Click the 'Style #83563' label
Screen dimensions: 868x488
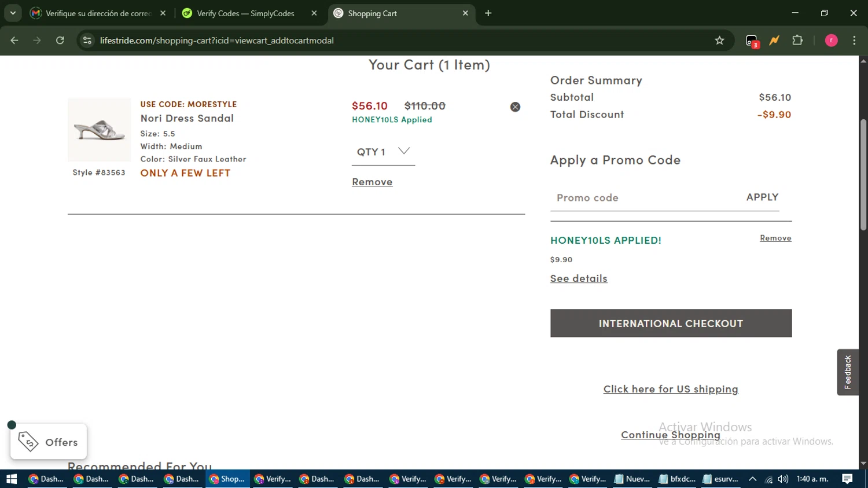pyautogui.click(x=99, y=173)
